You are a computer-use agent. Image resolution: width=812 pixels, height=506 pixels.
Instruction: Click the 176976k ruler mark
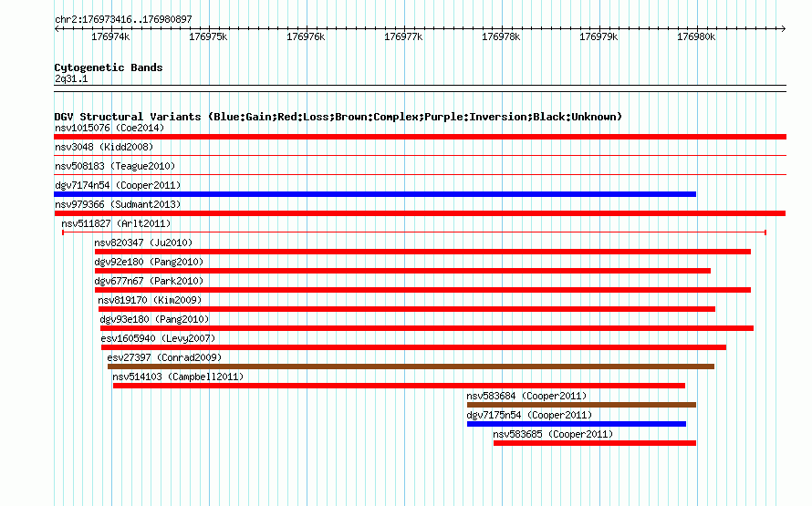point(306,36)
